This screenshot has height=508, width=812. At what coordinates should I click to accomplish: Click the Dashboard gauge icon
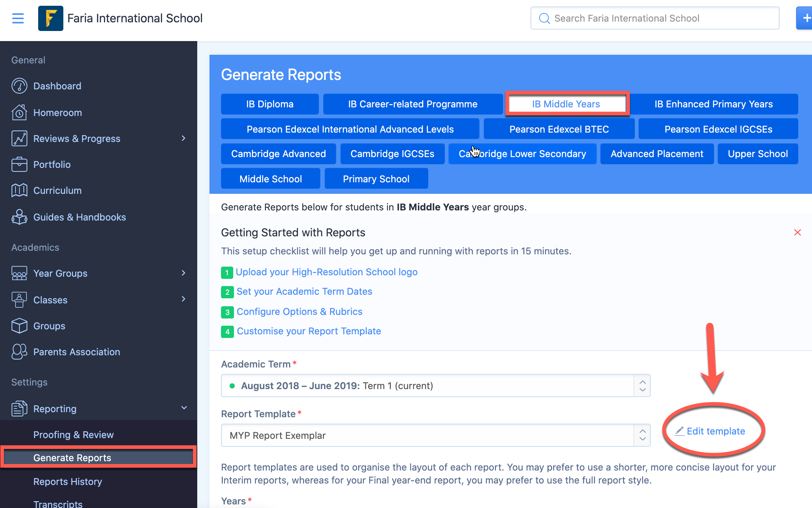(x=19, y=86)
